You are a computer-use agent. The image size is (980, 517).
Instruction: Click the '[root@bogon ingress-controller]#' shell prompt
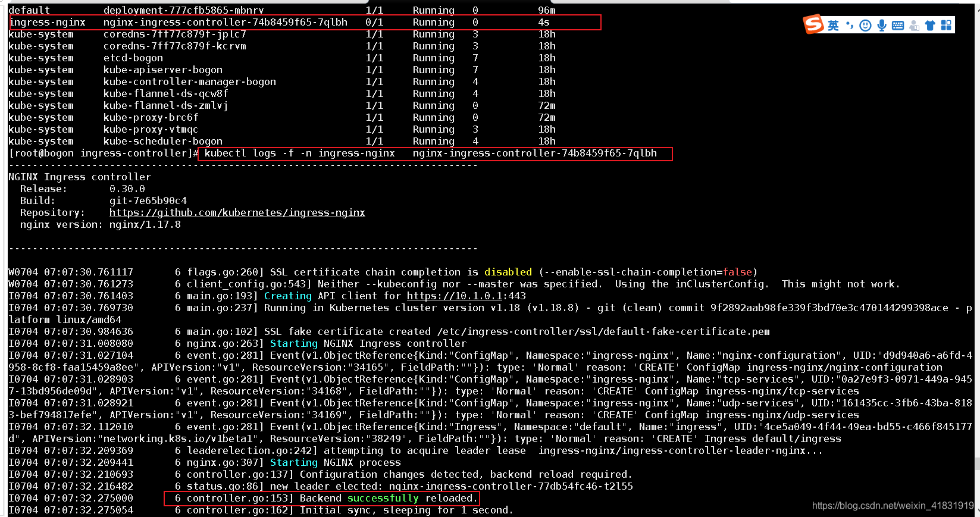point(104,153)
